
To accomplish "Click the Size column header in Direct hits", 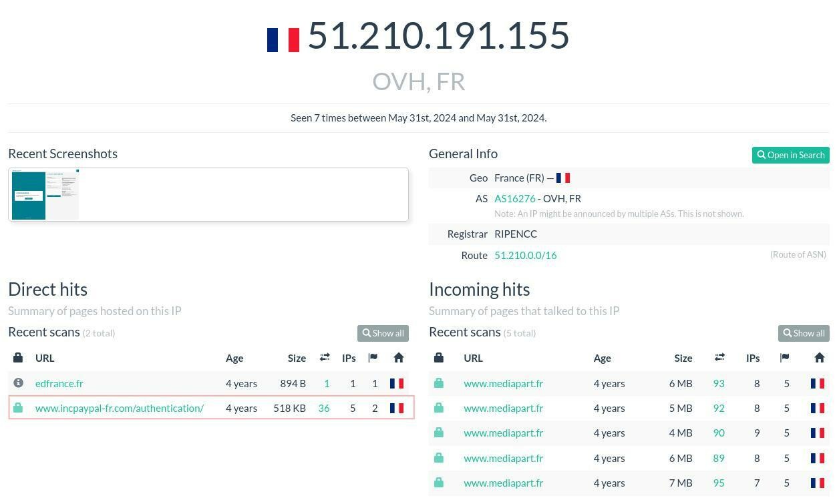I will pos(297,358).
